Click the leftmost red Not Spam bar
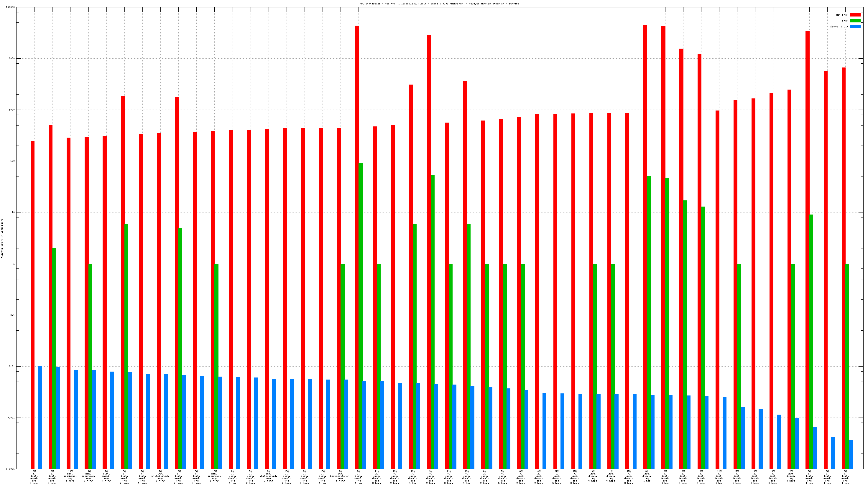The height and width of the screenshot is (488, 868). point(33,303)
